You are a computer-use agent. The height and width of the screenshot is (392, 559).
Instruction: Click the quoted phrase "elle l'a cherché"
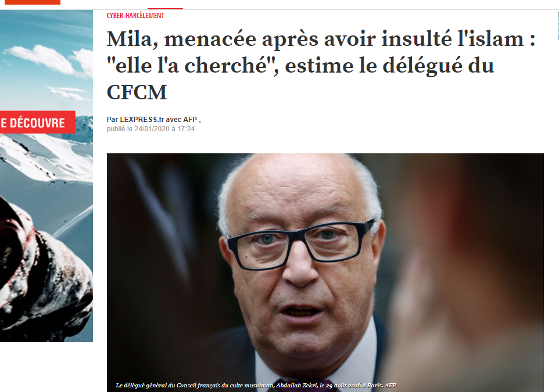pyautogui.click(x=192, y=66)
